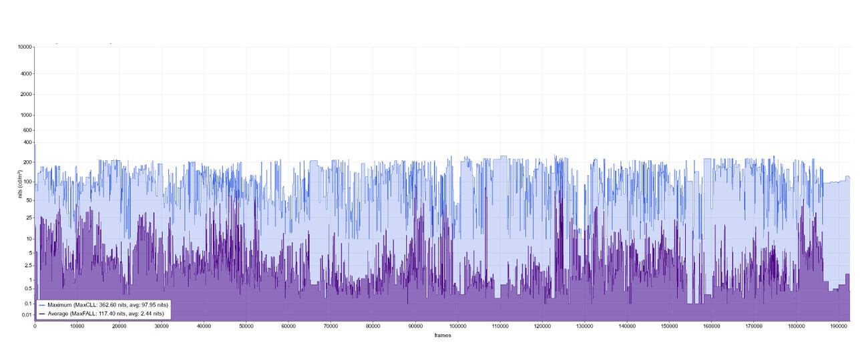Image resolution: width=868 pixels, height=347 pixels.
Task: Click the 200 y-axis tick label
Action: tap(27, 163)
